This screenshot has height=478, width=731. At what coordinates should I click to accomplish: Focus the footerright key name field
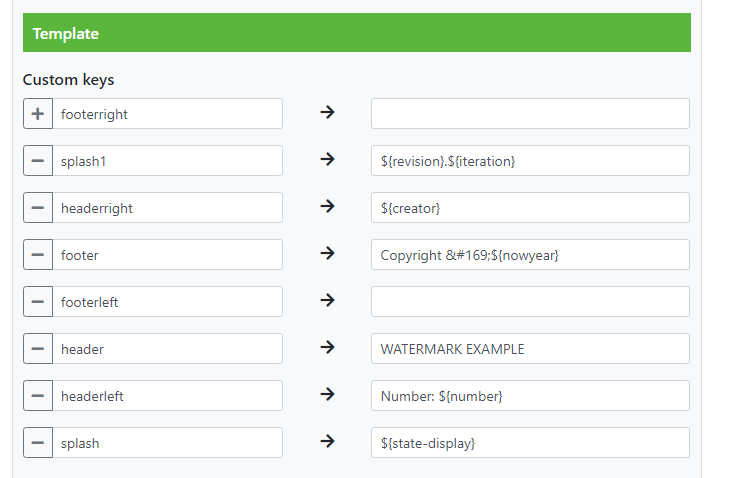click(x=167, y=114)
